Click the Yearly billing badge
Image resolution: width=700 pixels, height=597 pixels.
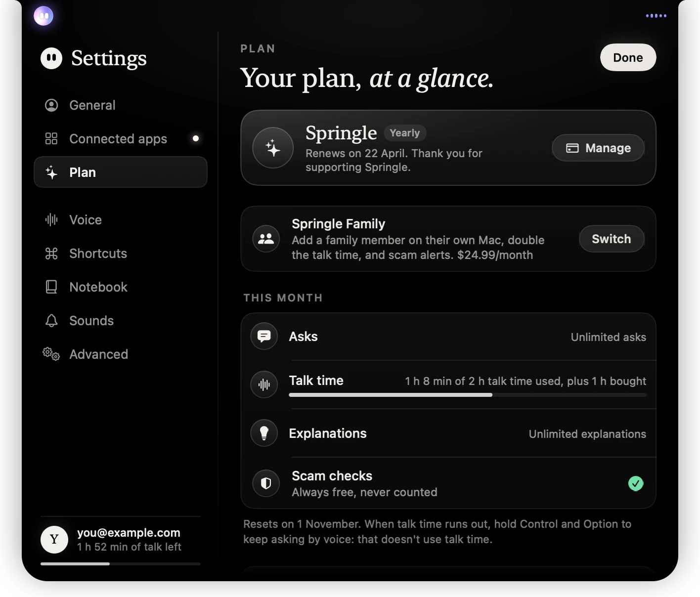point(405,133)
